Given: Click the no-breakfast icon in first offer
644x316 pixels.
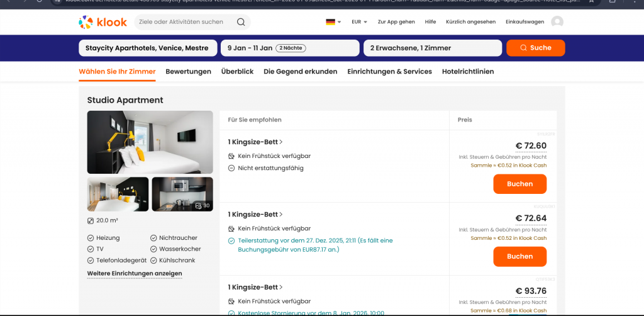Looking at the screenshot, I should (231, 156).
